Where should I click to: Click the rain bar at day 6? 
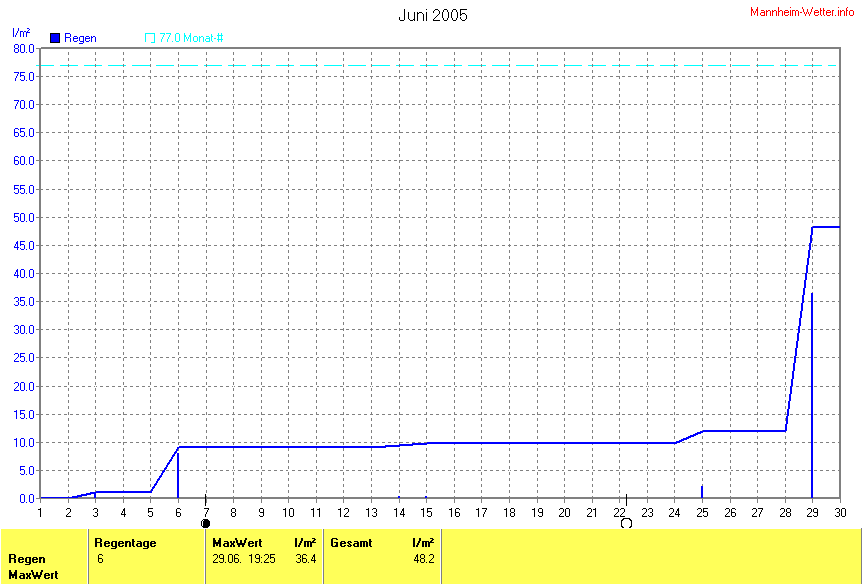(x=178, y=475)
